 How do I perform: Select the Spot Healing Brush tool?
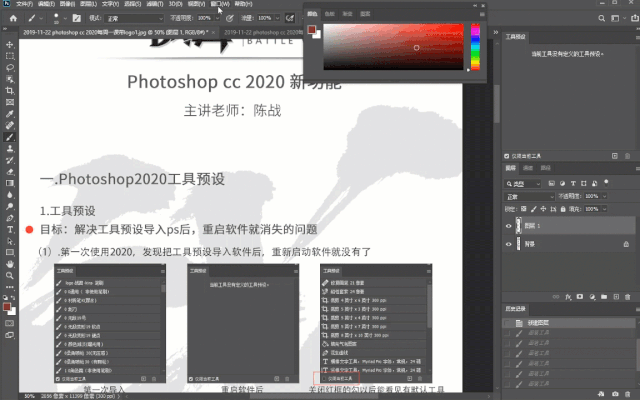click(x=10, y=125)
